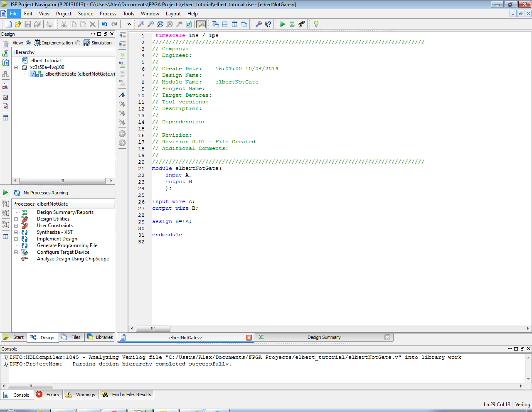
Task: Select Generate Programming File process
Action: 67,245
